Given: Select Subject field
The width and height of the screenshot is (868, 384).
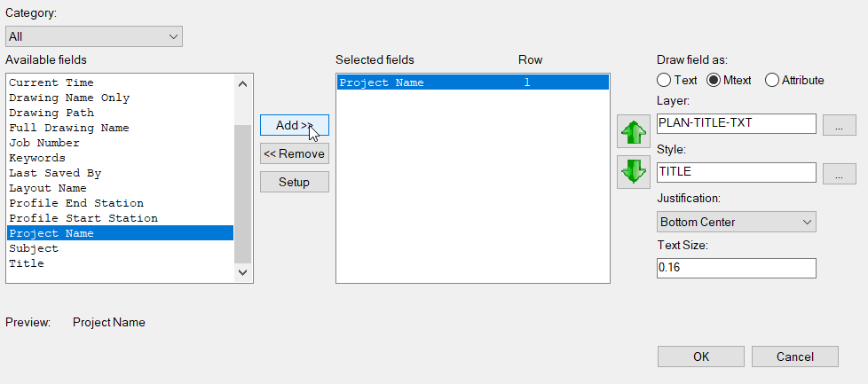Looking at the screenshot, I should [121, 248].
